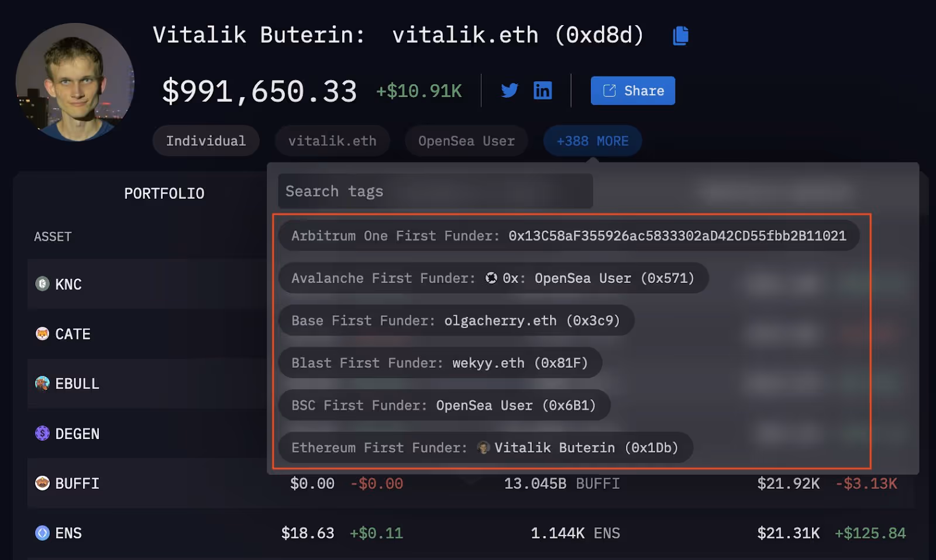
Task: Copy the vitalik.eth address with the copy icon
Action: click(x=680, y=36)
